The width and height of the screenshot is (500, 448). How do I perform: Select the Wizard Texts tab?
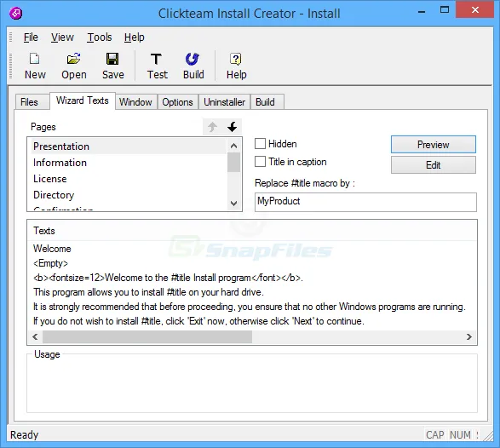83,101
